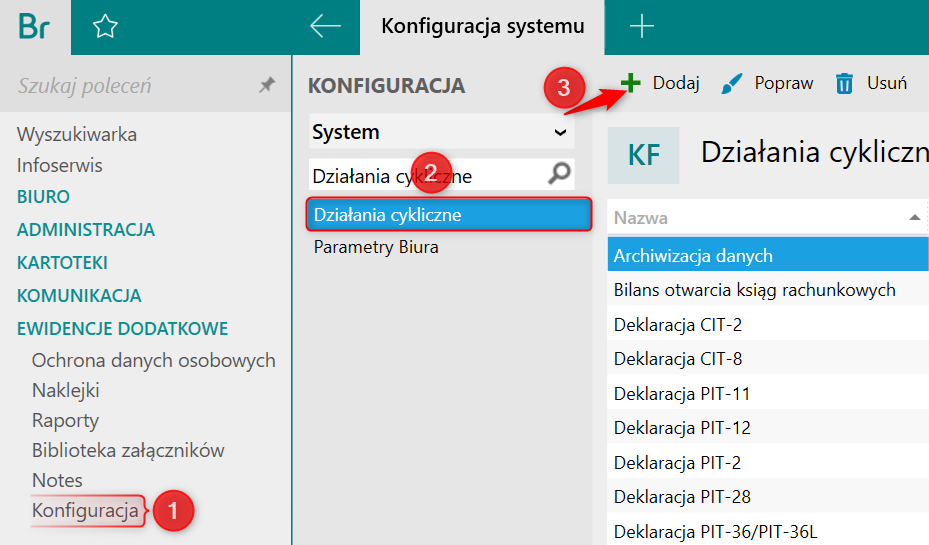Select Działania cykliczne in configuration list
This screenshot has height=545, width=929.
pos(449,214)
